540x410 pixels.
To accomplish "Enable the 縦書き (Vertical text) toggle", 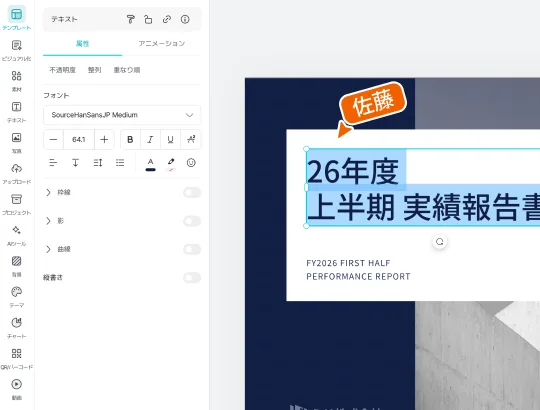I will pos(192,277).
